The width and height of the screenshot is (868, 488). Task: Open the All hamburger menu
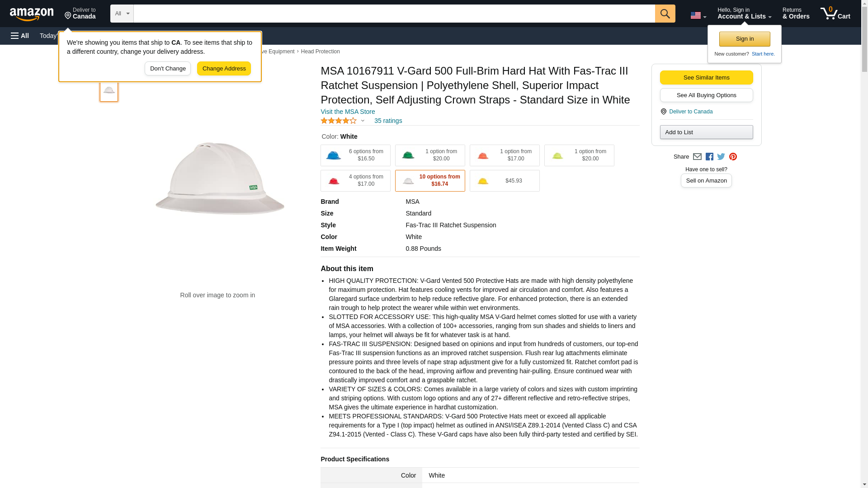[20, 36]
